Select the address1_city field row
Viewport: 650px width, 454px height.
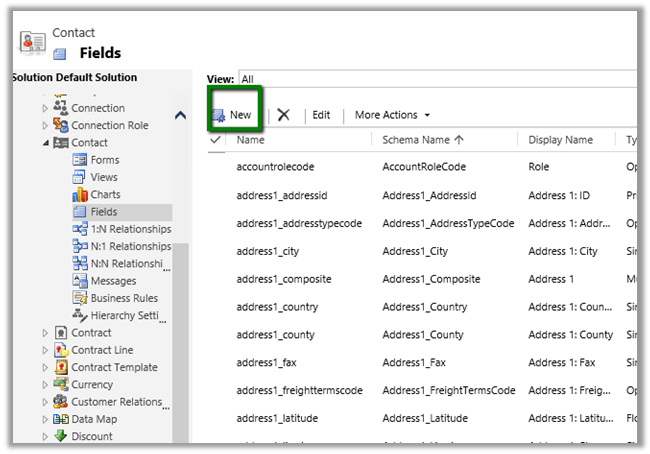tap(268, 251)
